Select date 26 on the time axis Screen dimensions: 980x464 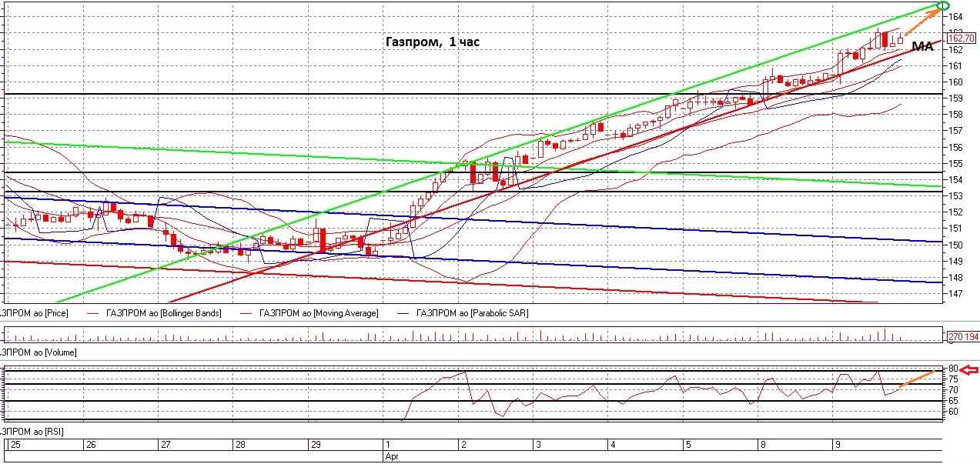point(91,445)
